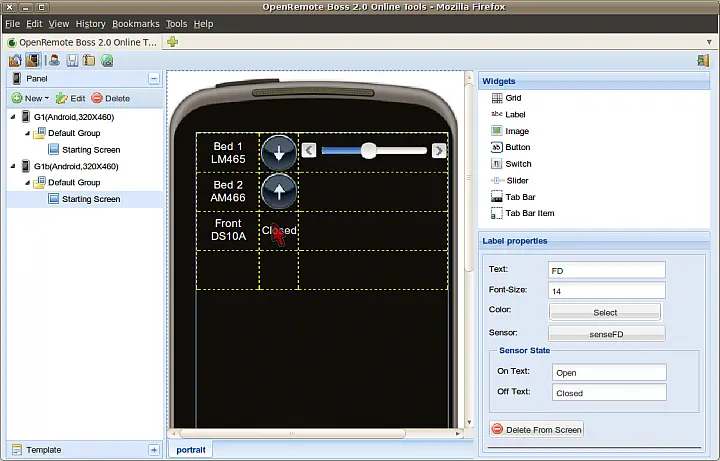The image size is (720, 461).
Task: Select the OpenRemote Boss 2.0 browser tab
Action: point(83,42)
